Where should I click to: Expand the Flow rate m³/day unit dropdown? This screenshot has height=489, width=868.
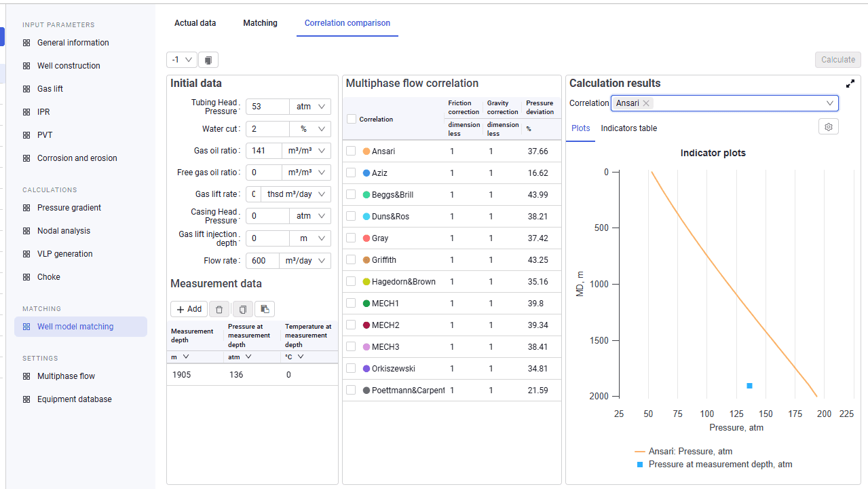click(305, 261)
